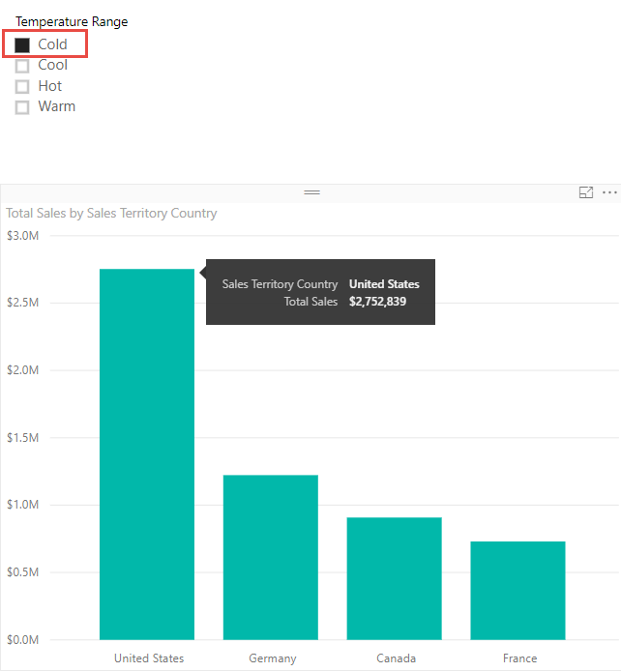
Task: Click the $1.5M y-axis label
Action: click(x=23, y=438)
